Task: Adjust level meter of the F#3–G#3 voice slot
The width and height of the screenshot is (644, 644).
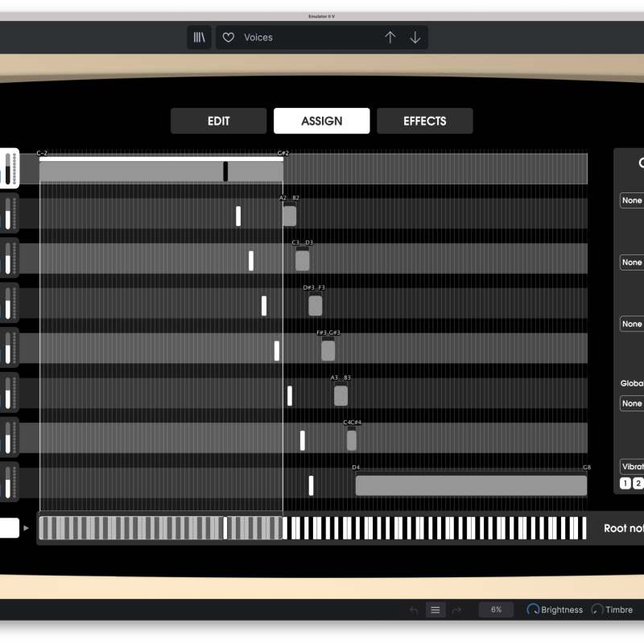Action: [8, 349]
